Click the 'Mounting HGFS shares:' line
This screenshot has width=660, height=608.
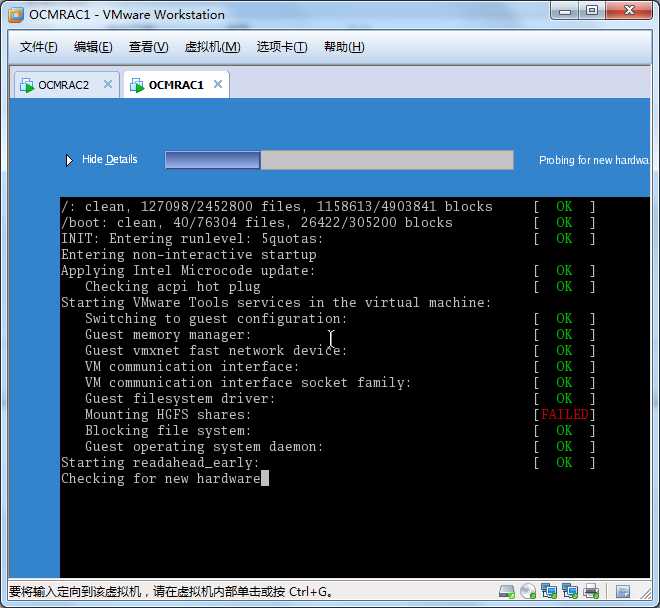point(168,415)
